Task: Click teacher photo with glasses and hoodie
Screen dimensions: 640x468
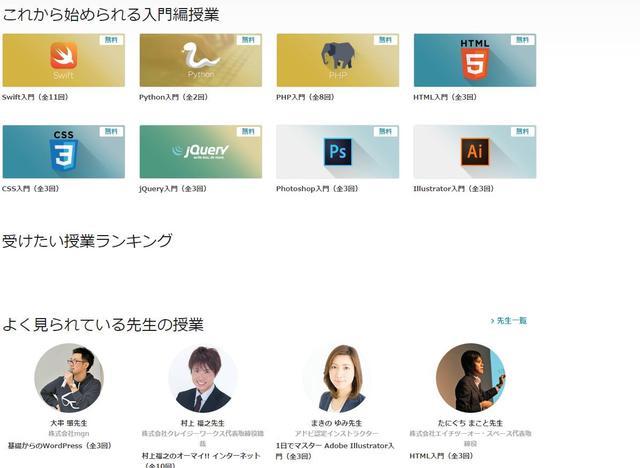Action: pyautogui.click(x=69, y=378)
